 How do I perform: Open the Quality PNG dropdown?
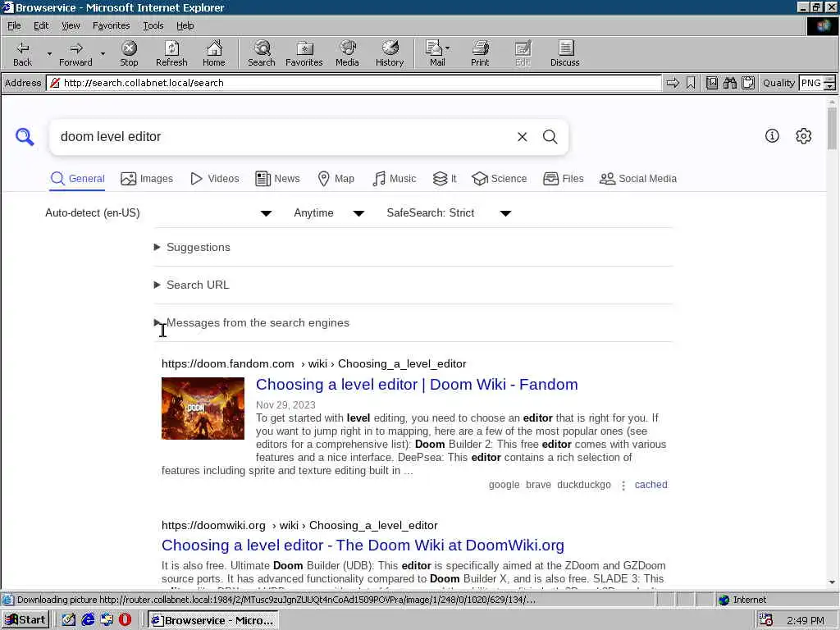pos(829,83)
